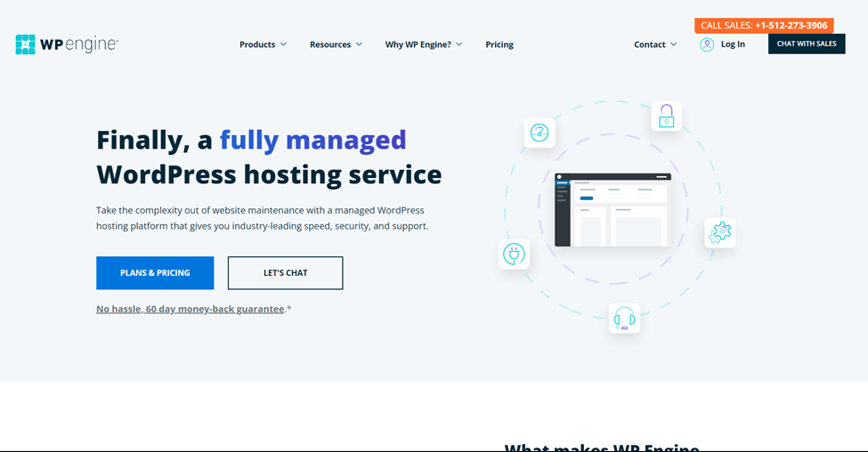The image size is (868, 452).
Task: Open the Pricing menu item
Action: click(x=499, y=44)
